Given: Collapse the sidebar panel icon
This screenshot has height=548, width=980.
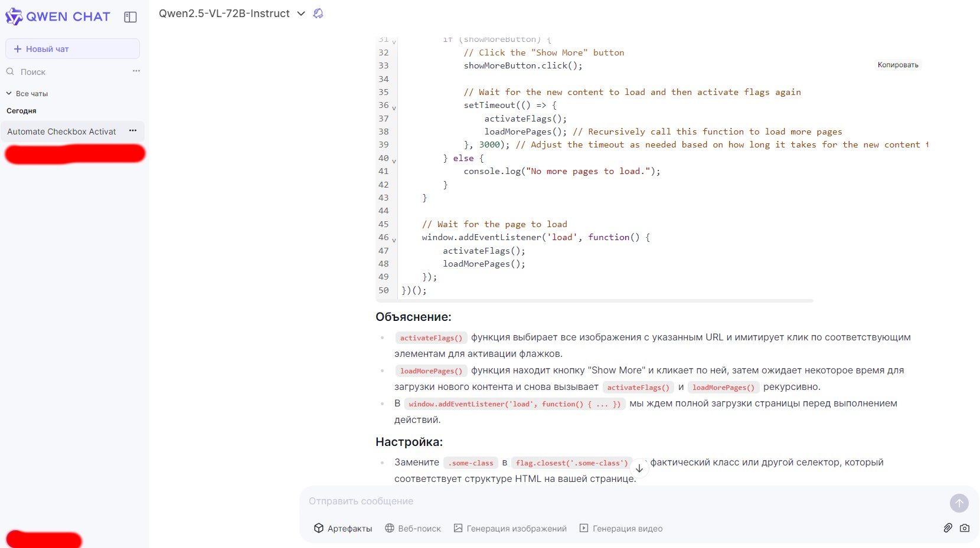Looking at the screenshot, I should coord(130,17).
